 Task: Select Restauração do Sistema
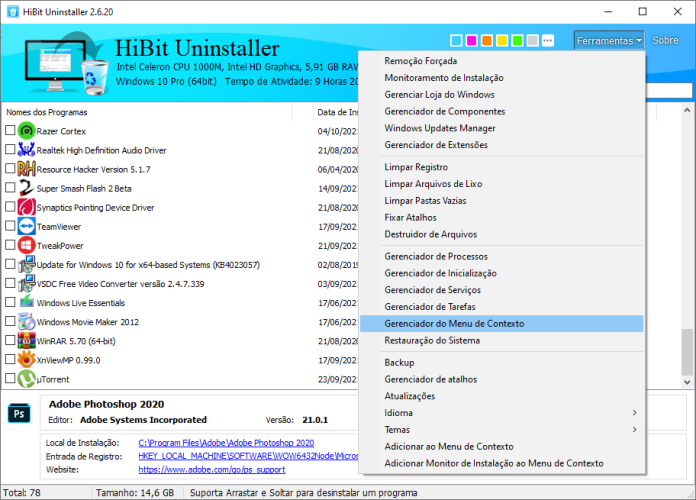pyautogui.click(x=502, y=341)
